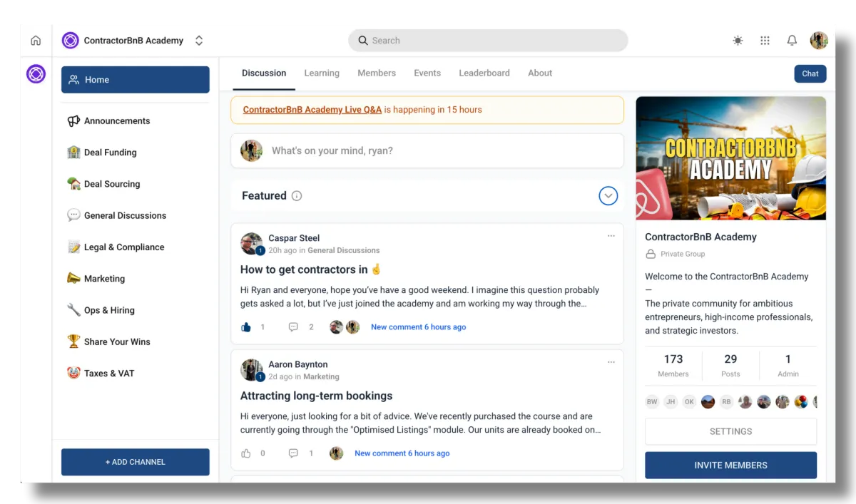This screenshot has width=856, height=504.
Task: Open the home icon in top-left corner
Action: click(36, 41)
